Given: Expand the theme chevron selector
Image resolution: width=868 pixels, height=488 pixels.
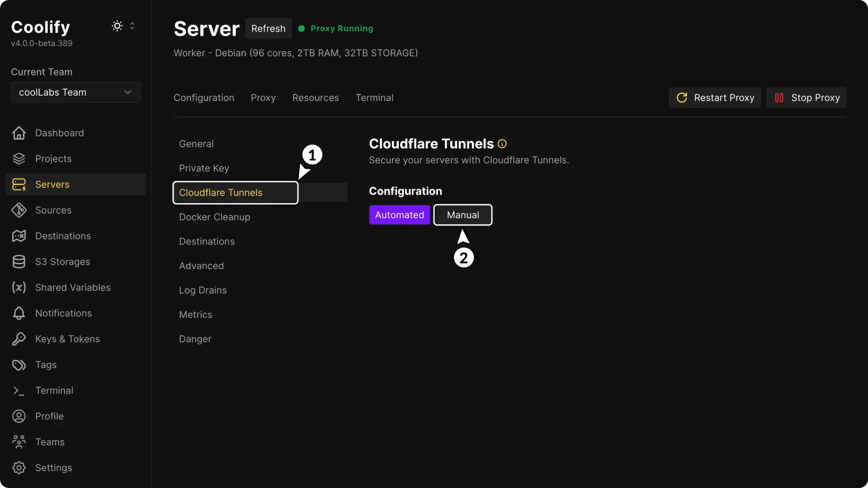Looking at the screenshot, I should 132,26.
